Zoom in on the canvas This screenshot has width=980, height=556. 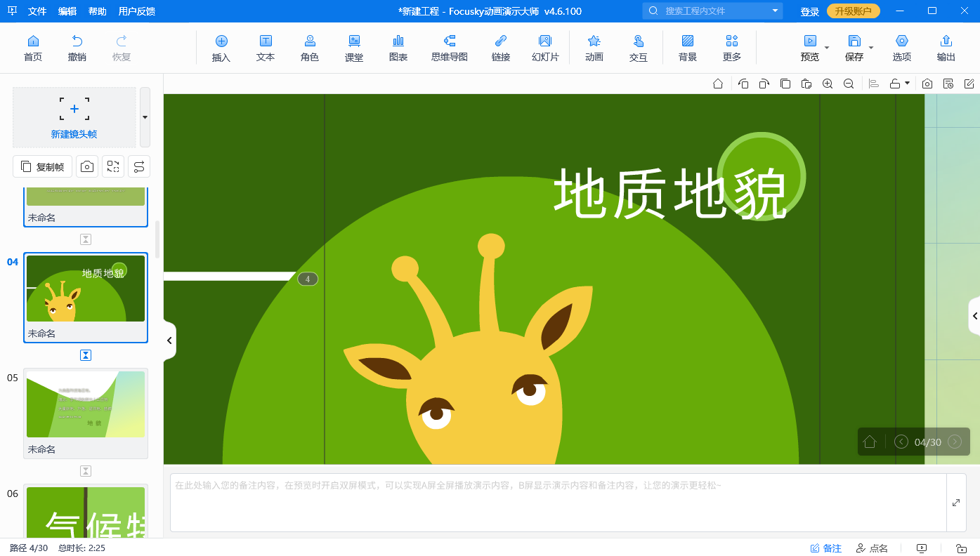click(x=828, y=84)
